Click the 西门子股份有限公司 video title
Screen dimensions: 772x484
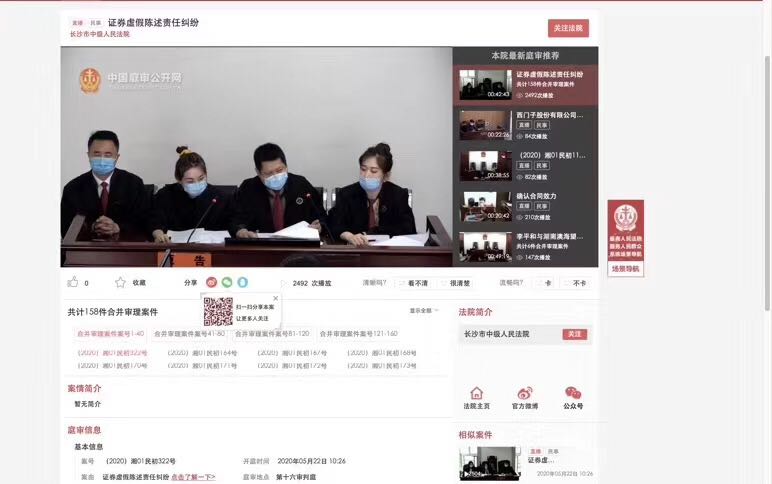pyautogui.click(x=549, y=115)
